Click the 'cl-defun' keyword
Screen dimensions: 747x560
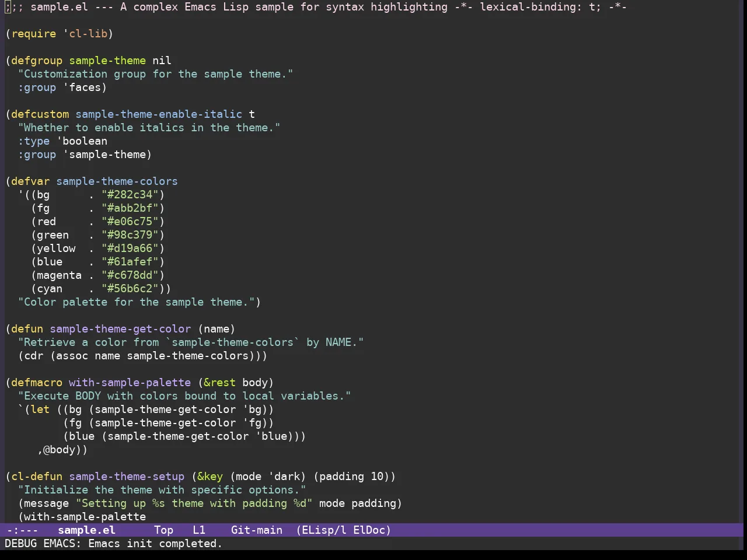37,476
